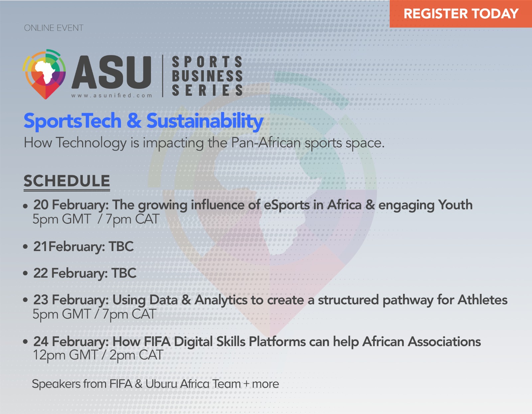Click 21 February TBC entry
Screen dimensions: 532x414
click(83, 247)
